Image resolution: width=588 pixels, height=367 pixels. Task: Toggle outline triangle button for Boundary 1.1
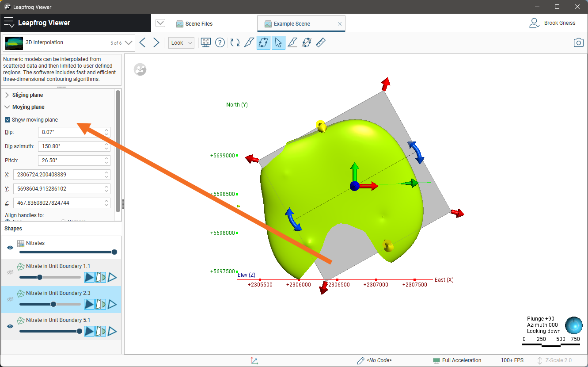[x=112, y=277]
